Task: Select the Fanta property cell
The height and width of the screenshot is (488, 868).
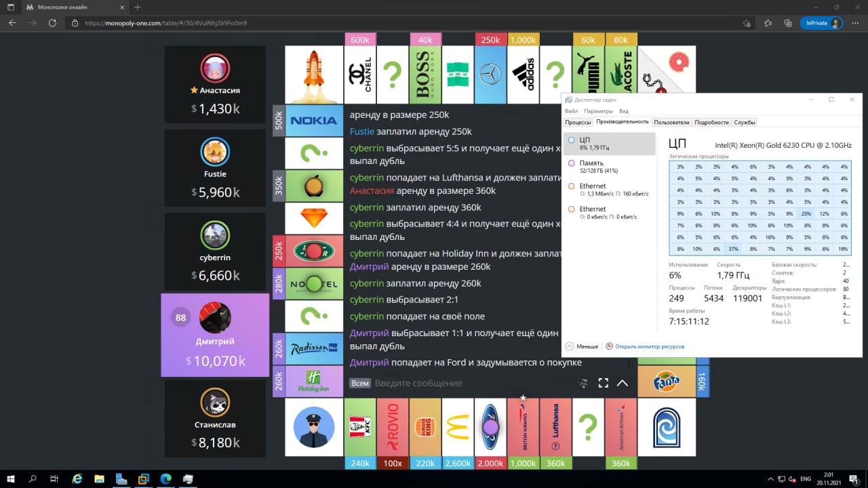Action: coord(667,381)
